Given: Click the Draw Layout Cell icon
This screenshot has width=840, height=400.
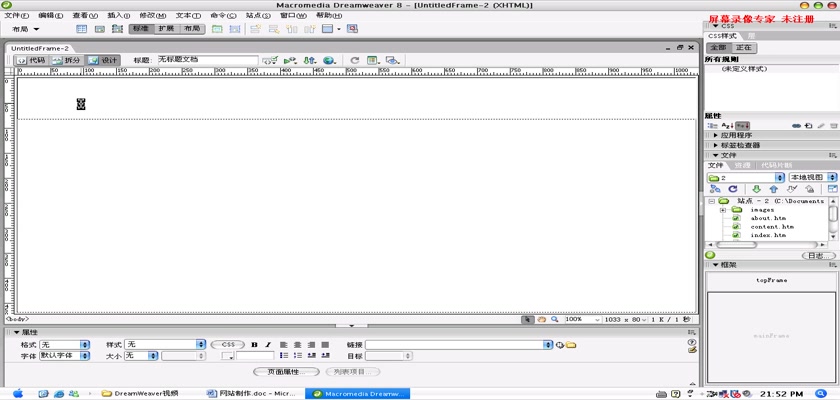Looking at the screenshot, I should [x=235, y=29].
